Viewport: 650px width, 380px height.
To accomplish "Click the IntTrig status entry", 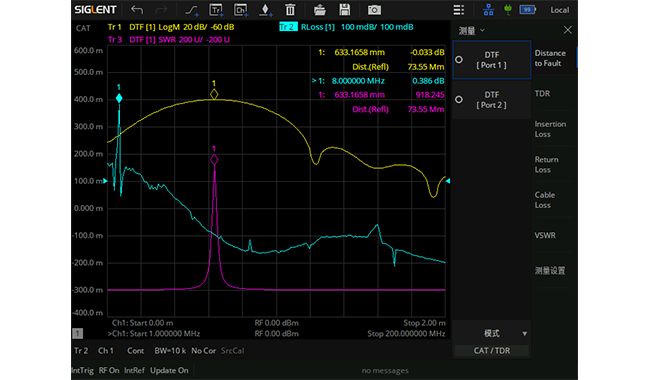I will 82,370.
